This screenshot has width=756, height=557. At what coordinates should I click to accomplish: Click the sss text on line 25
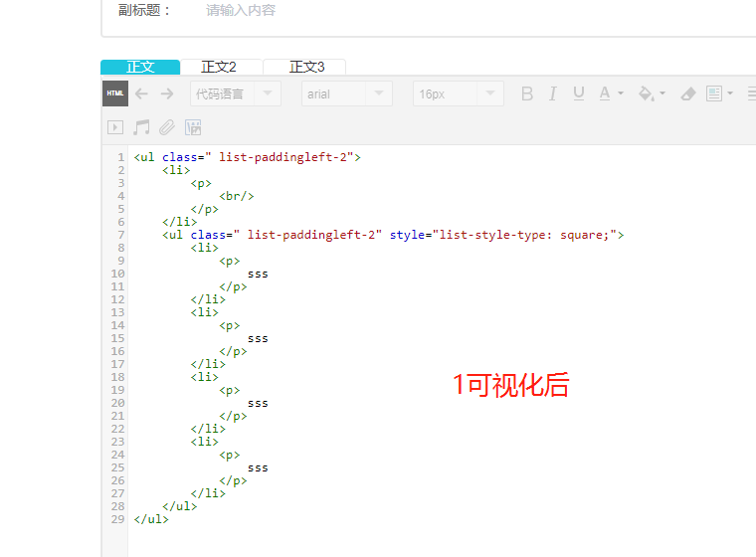tap(258, 467)
